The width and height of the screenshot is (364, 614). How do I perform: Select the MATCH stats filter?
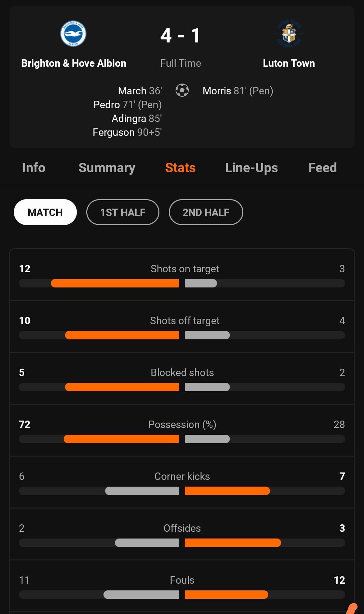[45, 212]
